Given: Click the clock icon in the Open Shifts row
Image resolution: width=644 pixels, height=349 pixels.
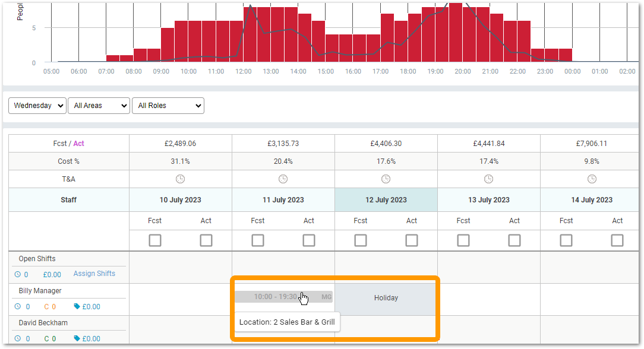Looking at the screenshot, I should [18, 274].
